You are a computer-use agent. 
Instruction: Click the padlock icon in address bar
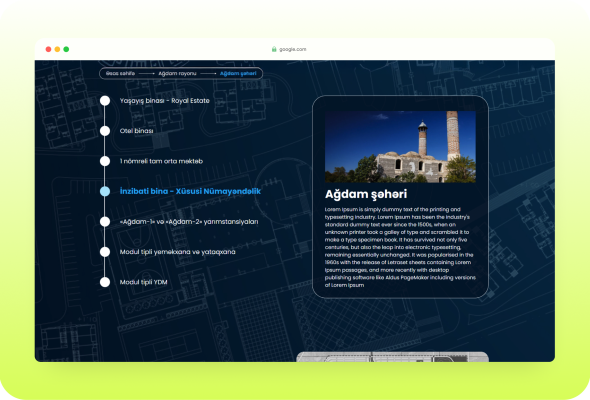[274, 49]
